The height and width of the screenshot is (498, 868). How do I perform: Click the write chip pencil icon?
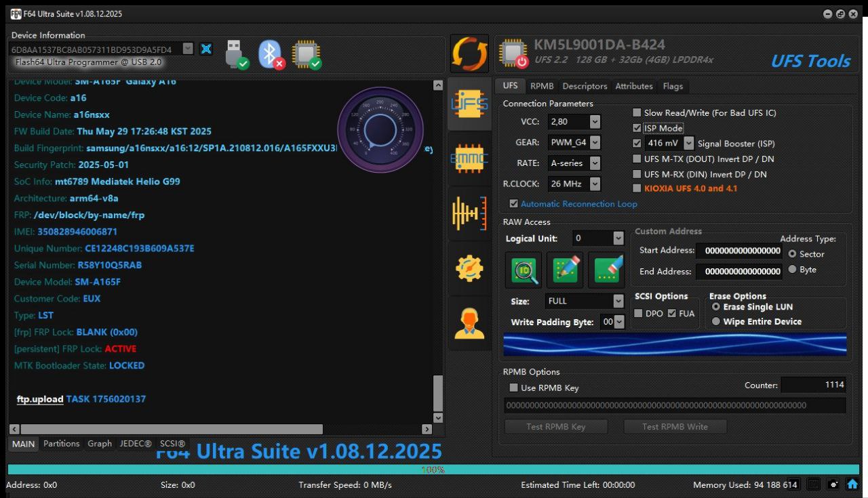coord(565,270)
